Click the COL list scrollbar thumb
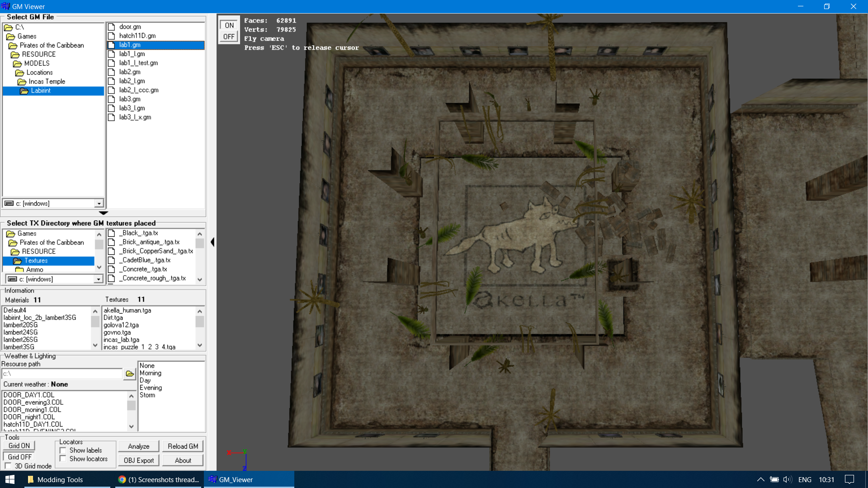868x488 pixels. tap(131, 406)
